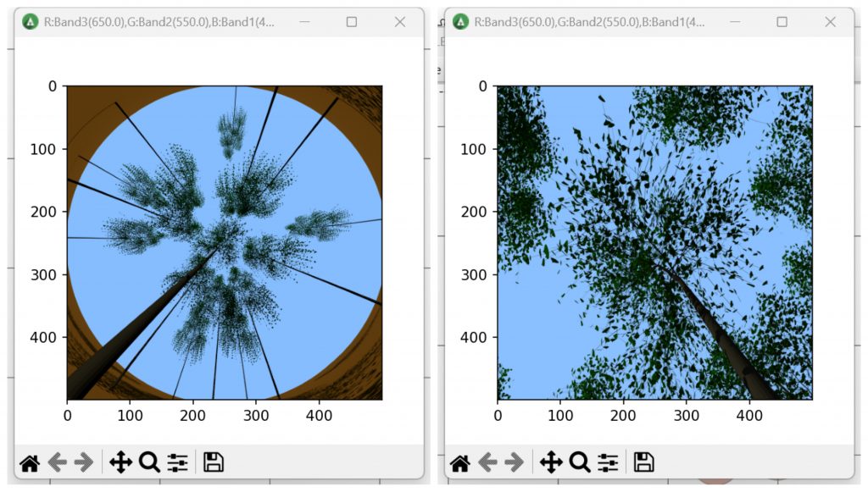Select the Zoom magnifier tool in left window
Image resolution: width=868 pixels, height=492 pixels.
[x=149, y=462]
